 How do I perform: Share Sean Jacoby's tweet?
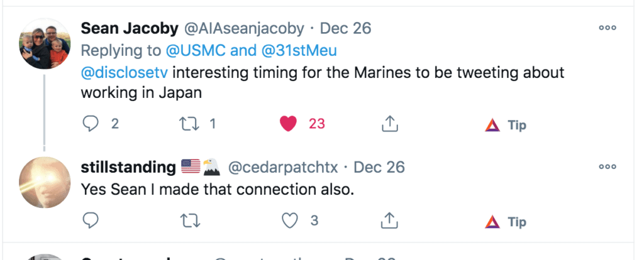[390, 124]
